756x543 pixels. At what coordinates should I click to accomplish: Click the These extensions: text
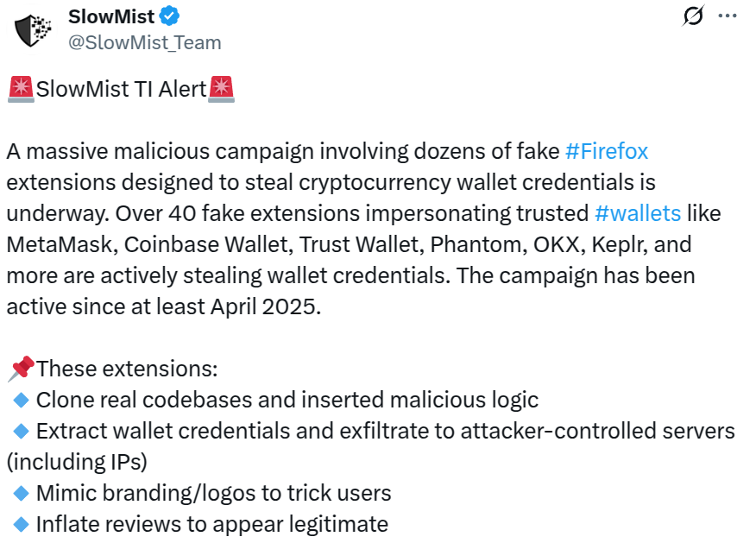tap(128, 369)
